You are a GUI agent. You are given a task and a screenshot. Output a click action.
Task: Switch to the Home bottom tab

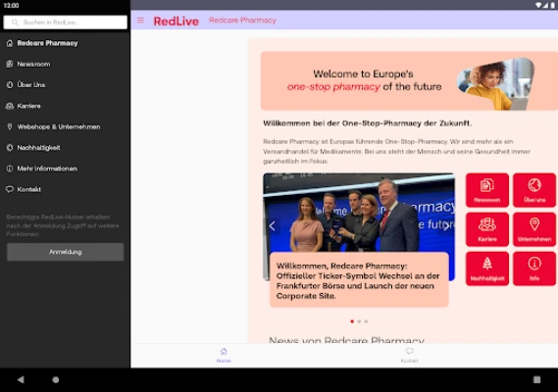(224, 356)
